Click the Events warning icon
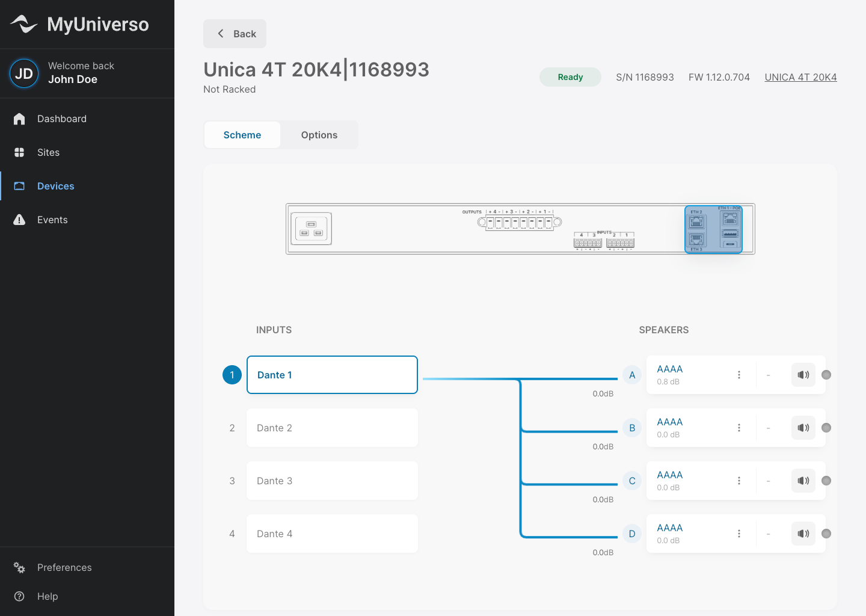The image size is (866, 616). [x=19, y=220]
